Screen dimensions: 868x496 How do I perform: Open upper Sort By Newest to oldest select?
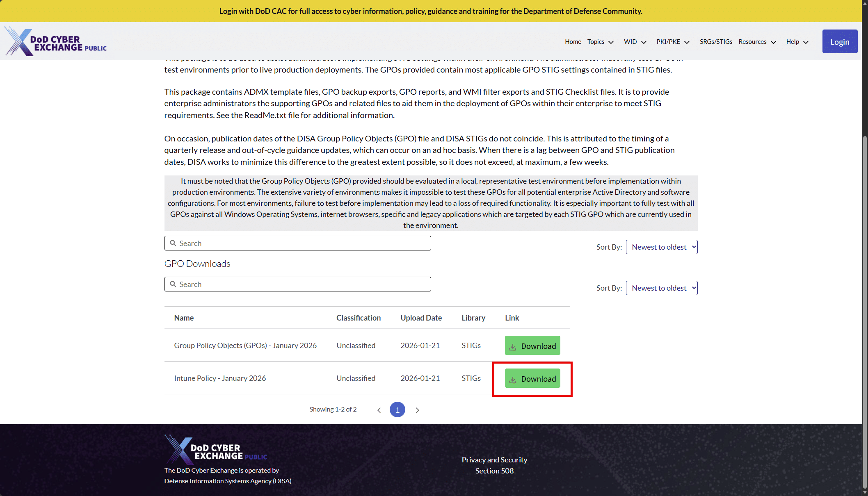[661, 247]
